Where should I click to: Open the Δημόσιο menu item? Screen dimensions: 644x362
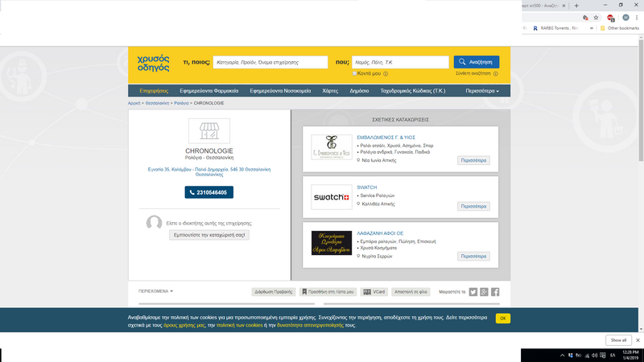(359, 91)
